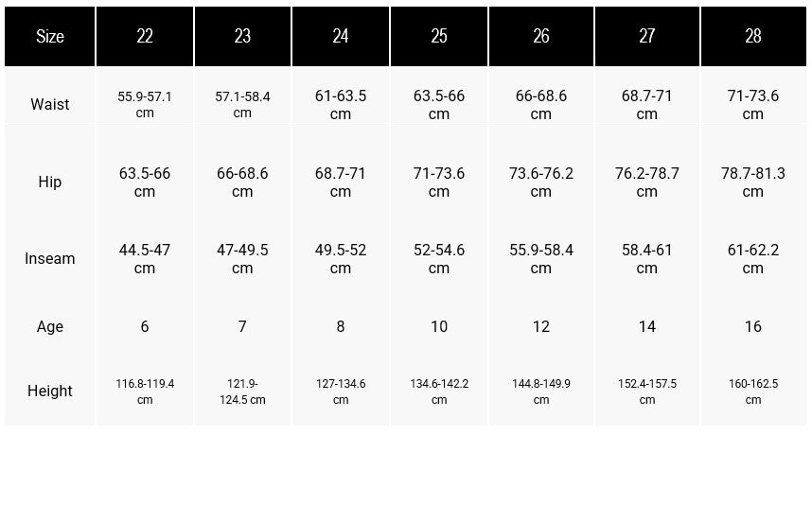Select inseam cell 52-54.6 cm

[x=438, y=259]
